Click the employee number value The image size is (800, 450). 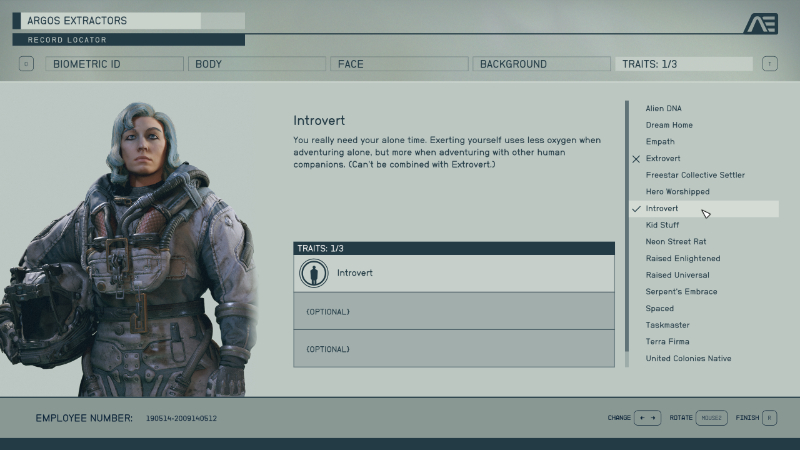coord(181,418)
